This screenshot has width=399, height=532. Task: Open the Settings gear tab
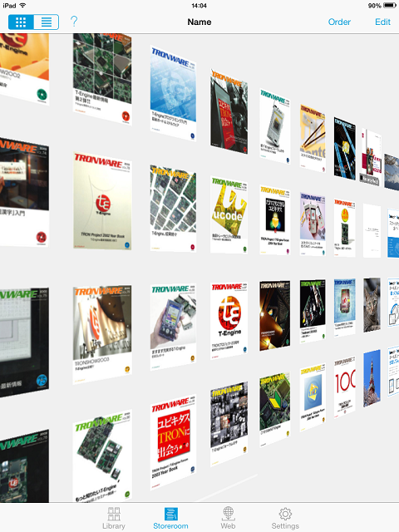[285, 518]
